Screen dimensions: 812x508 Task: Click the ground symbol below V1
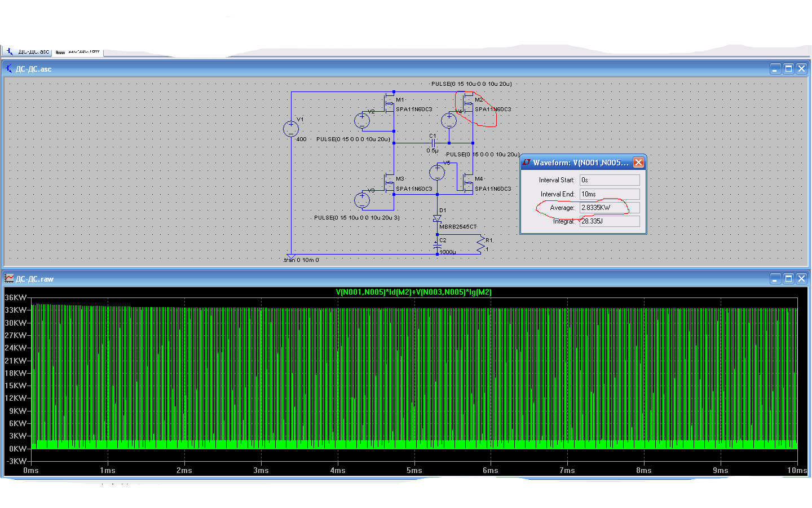pos(291,257)
